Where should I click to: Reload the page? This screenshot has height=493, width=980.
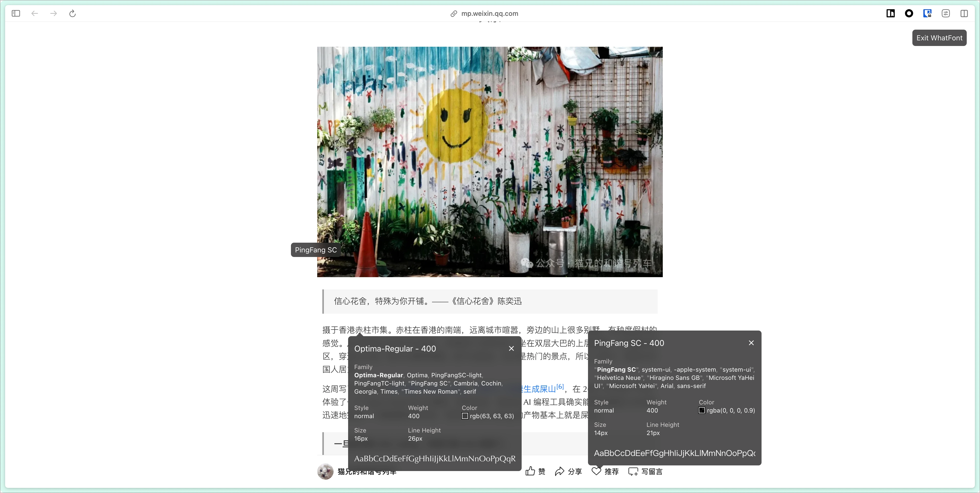(x=72, y=13)
